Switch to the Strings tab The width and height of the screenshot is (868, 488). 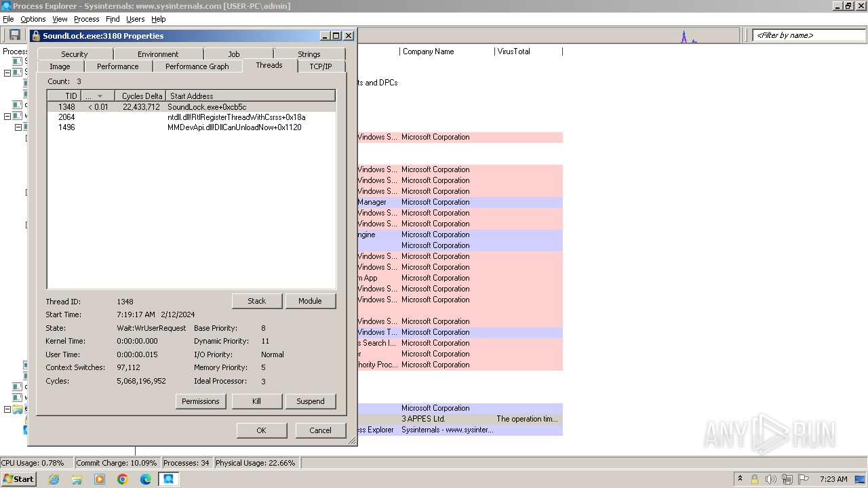click(309, 54)
